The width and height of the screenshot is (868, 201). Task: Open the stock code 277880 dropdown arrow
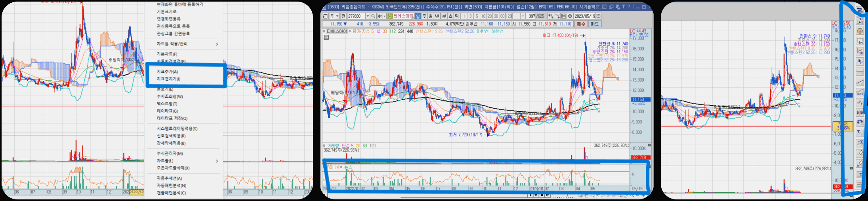(368, 16)
